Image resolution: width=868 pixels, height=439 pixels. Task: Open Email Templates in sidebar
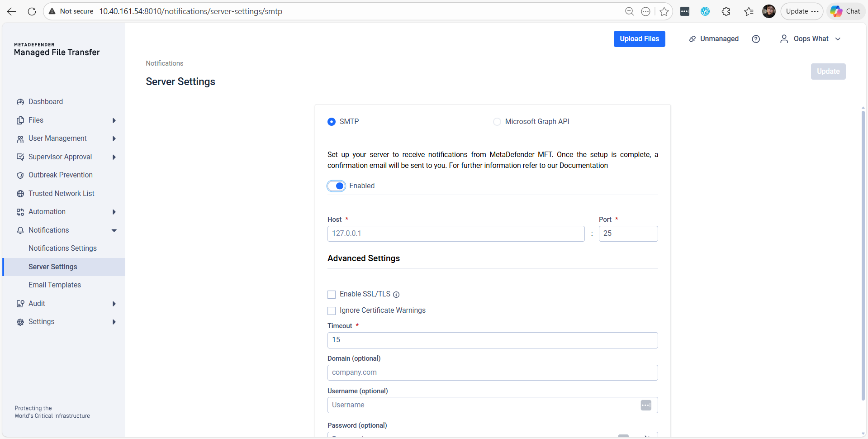[55, 285]
